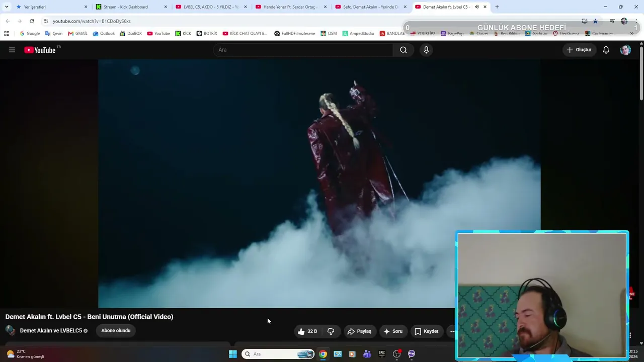This screenshot has width=644, height=362.
Task: Save the video with Kaydet
Action: coord(426,331)
